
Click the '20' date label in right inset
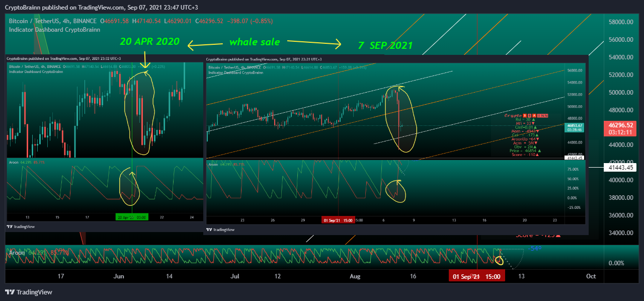[x=524, y=220]
